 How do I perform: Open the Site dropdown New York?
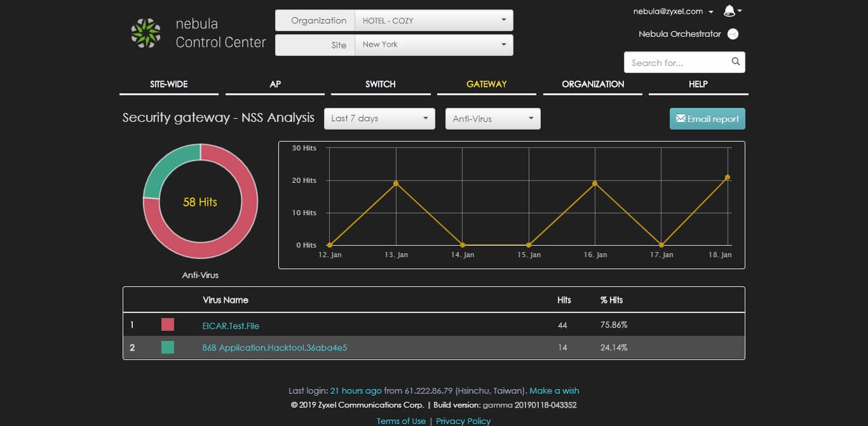[433, 44]
